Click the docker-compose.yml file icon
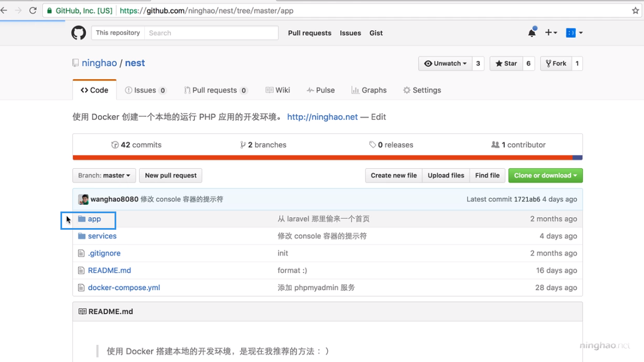The image size is (644, 362). click(x=81, y=288)
